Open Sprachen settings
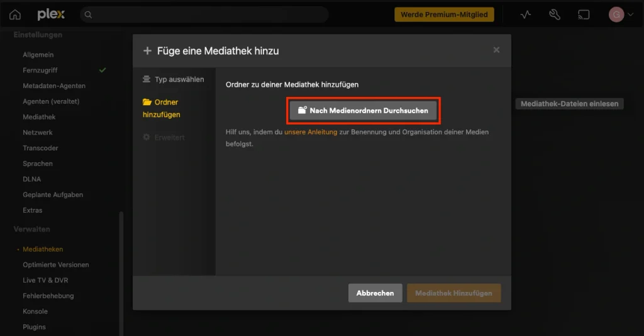The height and width of the screenshot is (336, 644). point(37,164)
